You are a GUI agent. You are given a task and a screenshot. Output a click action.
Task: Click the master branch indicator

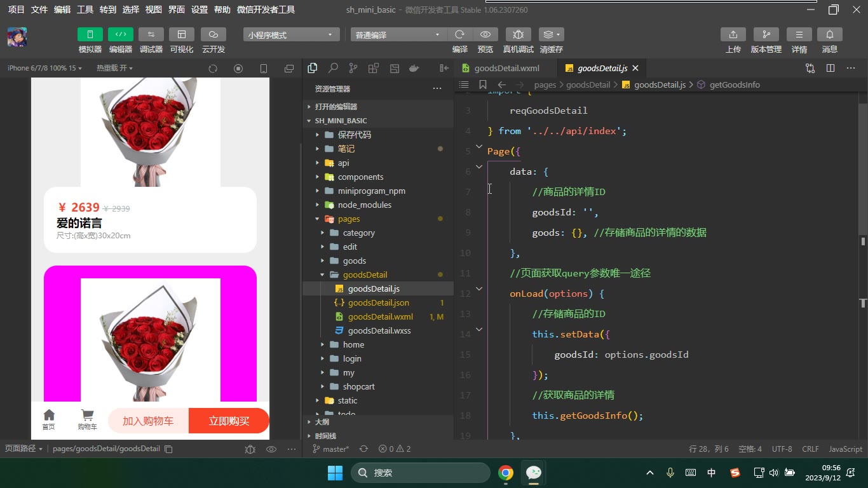[330, 449]
